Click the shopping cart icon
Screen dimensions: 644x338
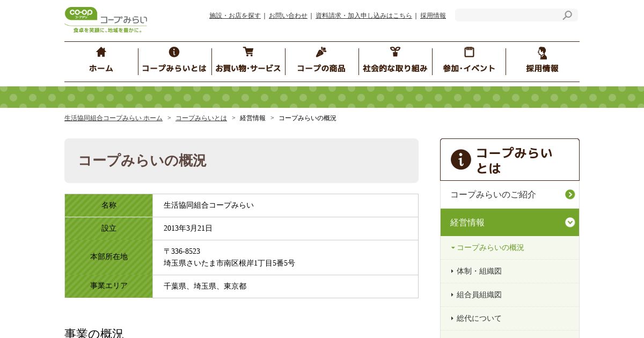point(248,52)
